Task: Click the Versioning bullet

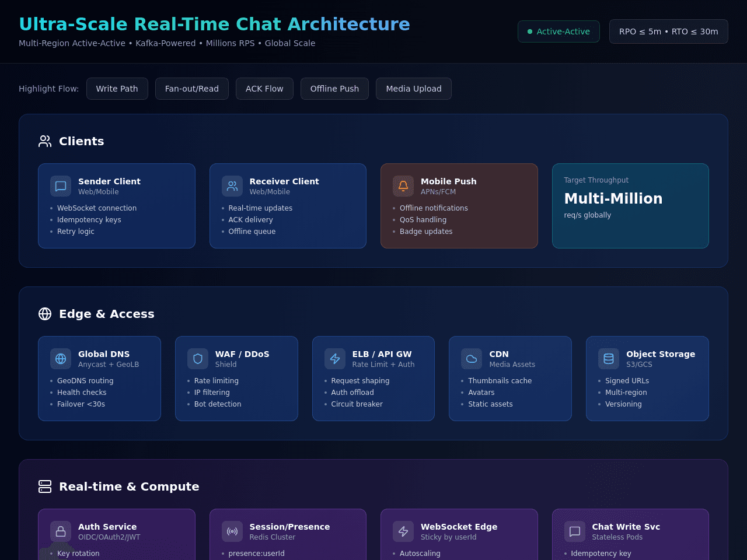Action: (623, 404)
